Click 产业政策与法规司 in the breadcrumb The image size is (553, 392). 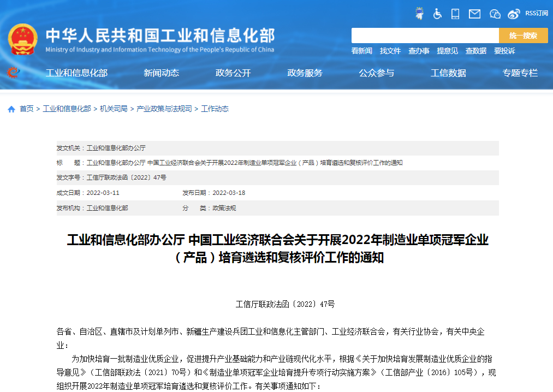click(164, 109)
